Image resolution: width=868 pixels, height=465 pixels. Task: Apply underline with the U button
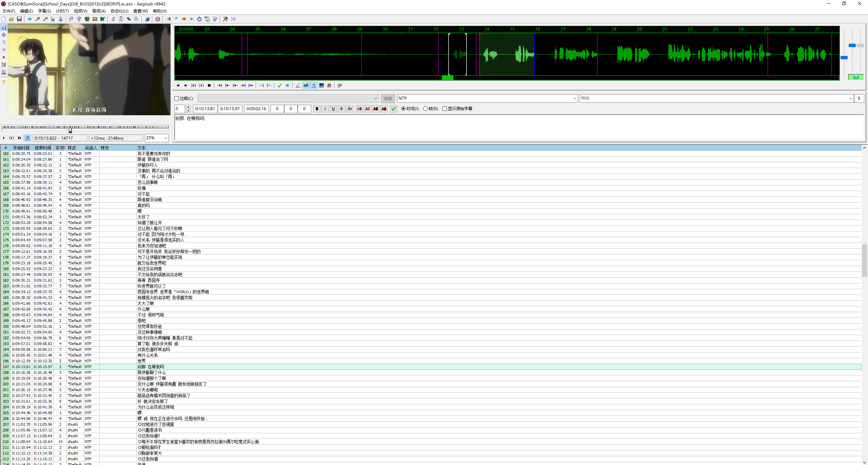333,109
